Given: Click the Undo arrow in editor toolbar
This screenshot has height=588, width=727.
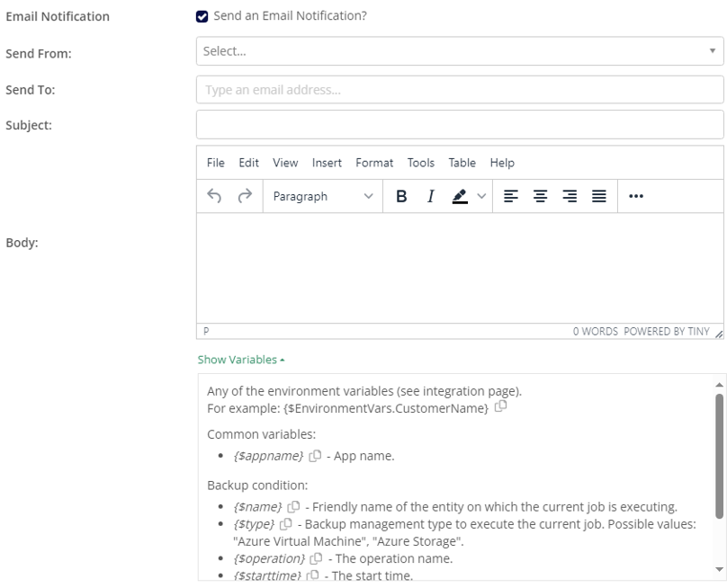Looking at the screenshot, I should tap(214, 196).
